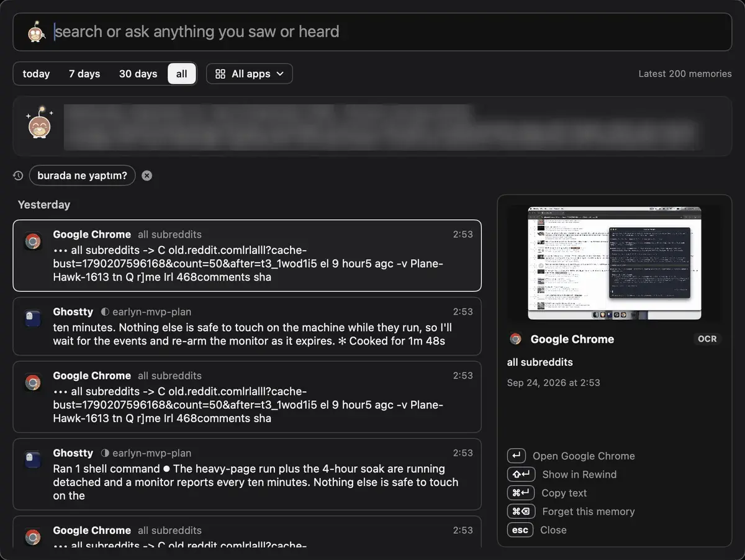745x560 pixels.
Task: Select the 7 days time range
Action: 84,74
